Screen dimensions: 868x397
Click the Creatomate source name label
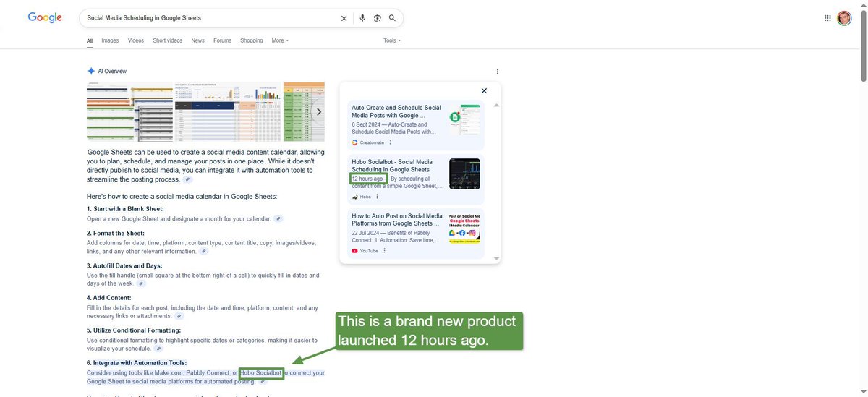pyautogui.click(x=370, y=142)
